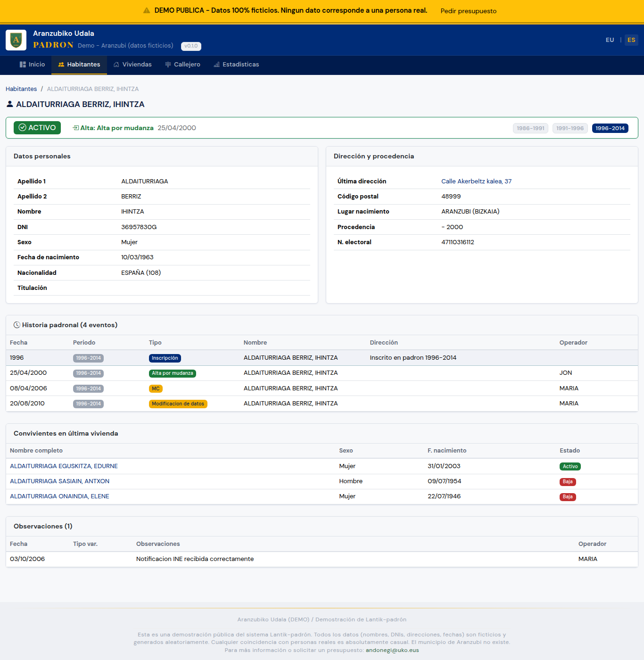This screenshot has height=660, width=644.
Task: Click the Baja badge in ANTXON row
Action: [x=568, y=482]
